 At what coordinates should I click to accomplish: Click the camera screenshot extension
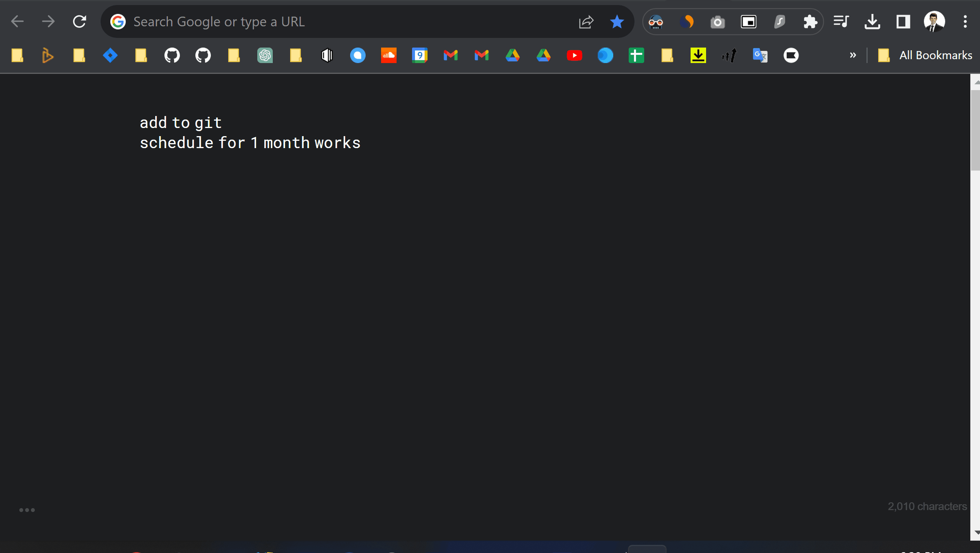click(717, 22)
